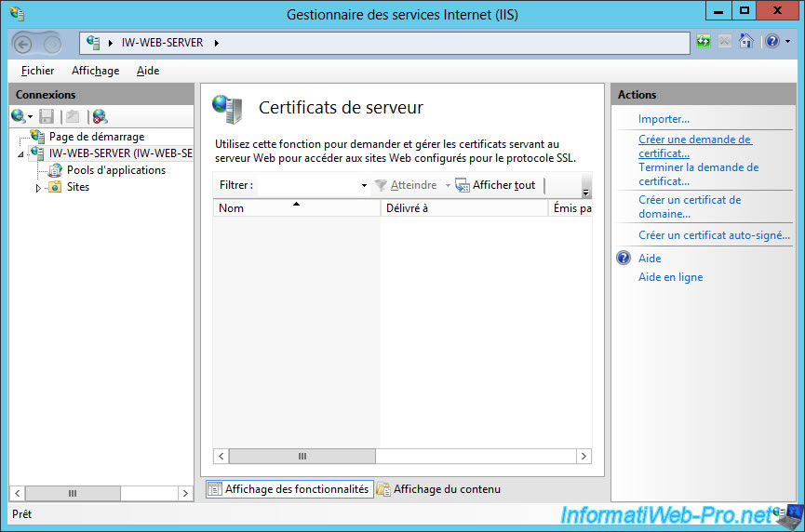This screenshot has height=532, width=805.
Task: Select Sites in the Connexions tree
Action: pos(78,187)
